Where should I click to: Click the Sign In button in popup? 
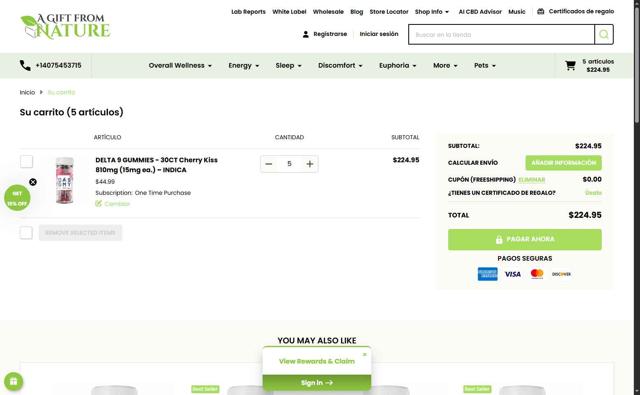click(317, 383)
